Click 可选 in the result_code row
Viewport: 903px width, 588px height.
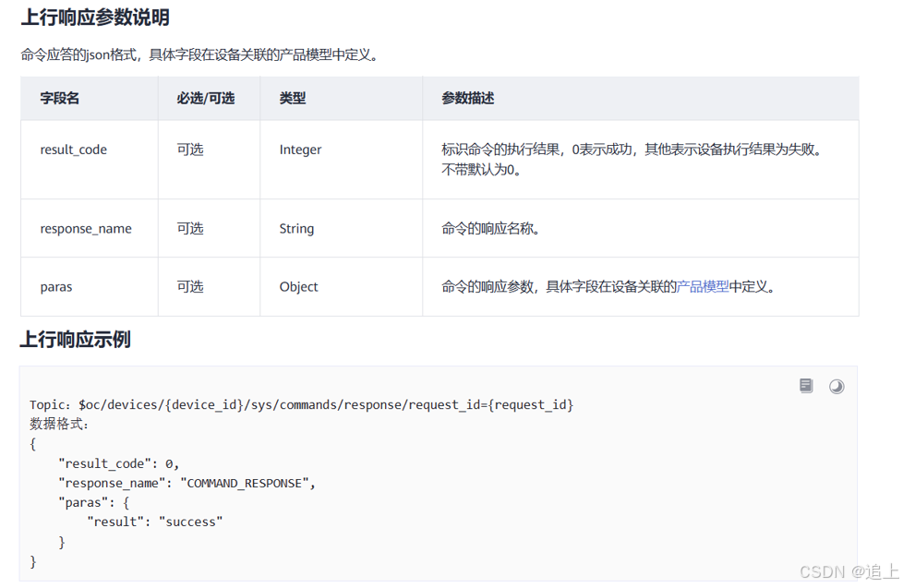click(x=190, y=150)
